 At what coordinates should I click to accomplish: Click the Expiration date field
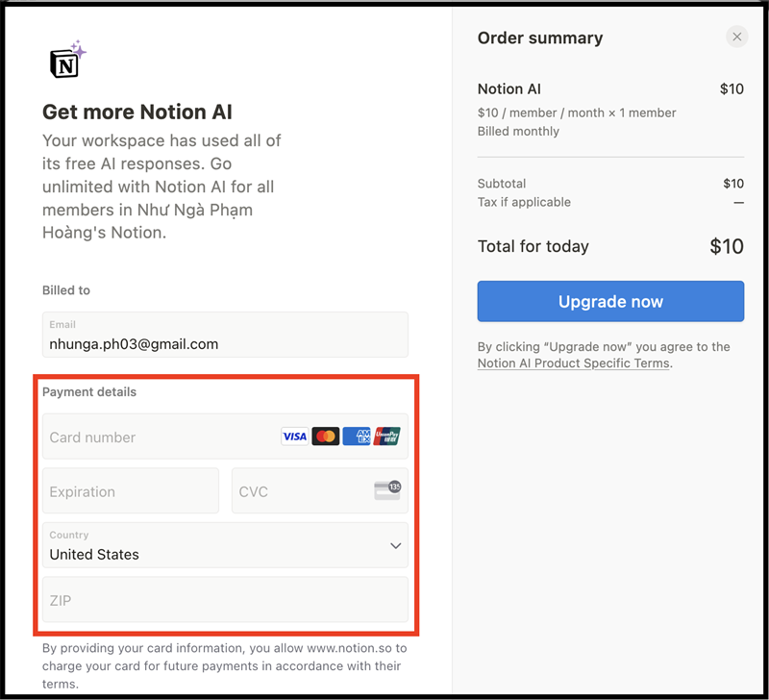(x=131, y=491)
